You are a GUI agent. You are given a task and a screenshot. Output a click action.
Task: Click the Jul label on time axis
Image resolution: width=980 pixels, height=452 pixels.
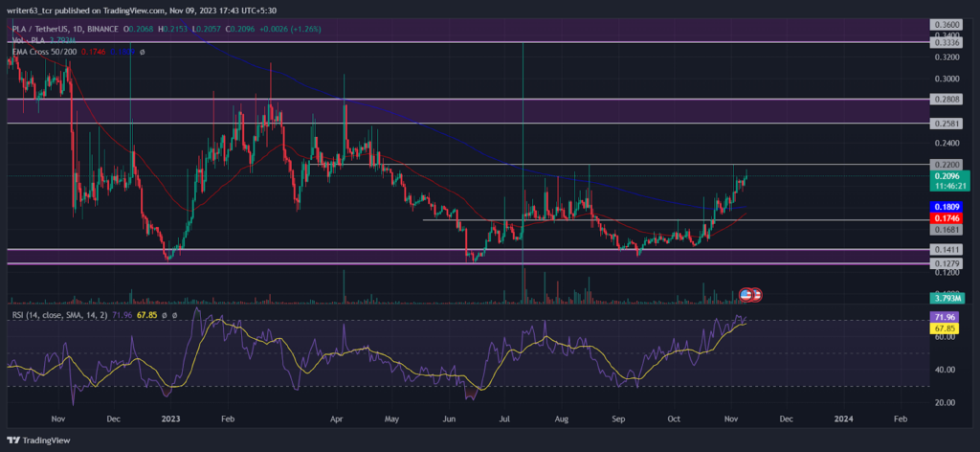(503, 420)
